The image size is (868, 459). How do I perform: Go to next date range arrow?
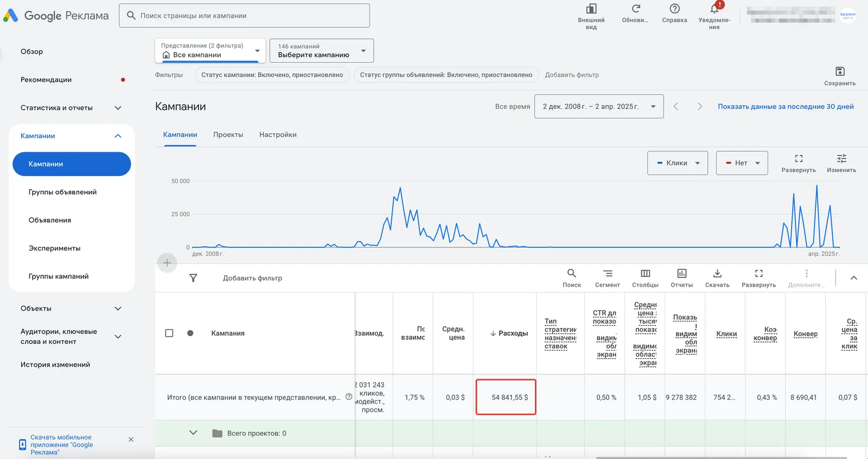click(x=700, y=107)
